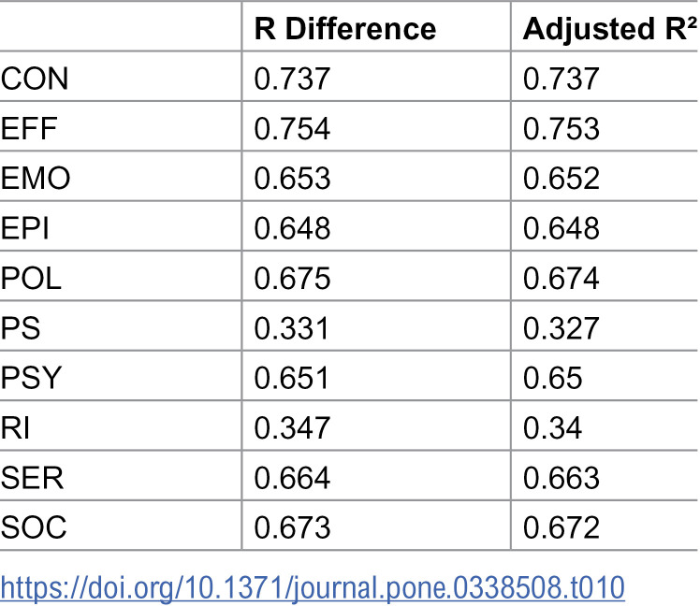Screen dimensions: 700x606
Task: Click the CON row label
Action: point(35,79)
